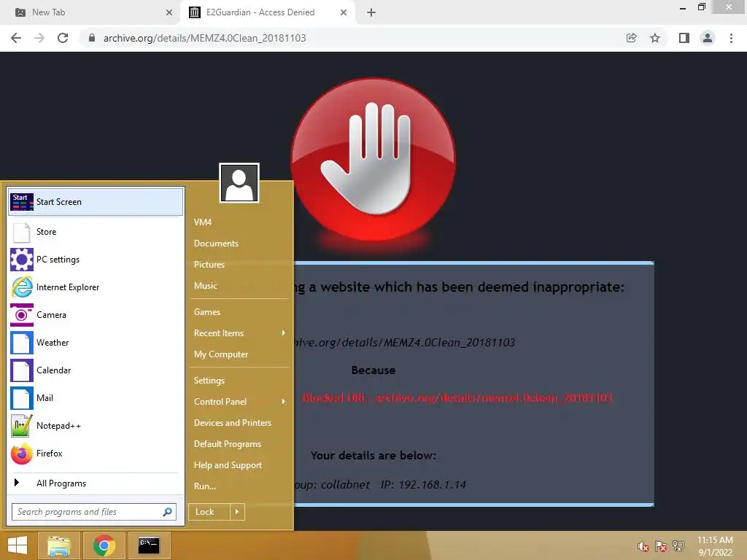The height and width of the screenshot is (560, 747).
Task: Click the taskbar clock and date
Action: tap(715, 546)
